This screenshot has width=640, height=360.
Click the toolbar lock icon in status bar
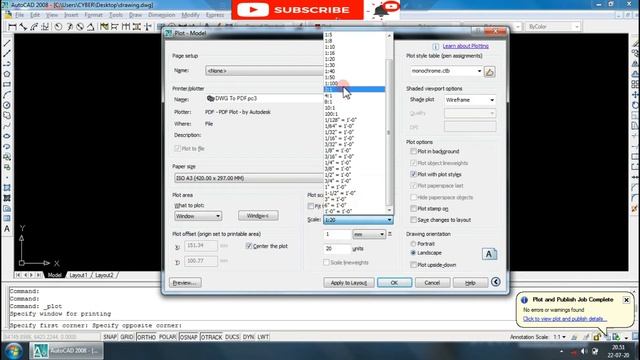597,337
